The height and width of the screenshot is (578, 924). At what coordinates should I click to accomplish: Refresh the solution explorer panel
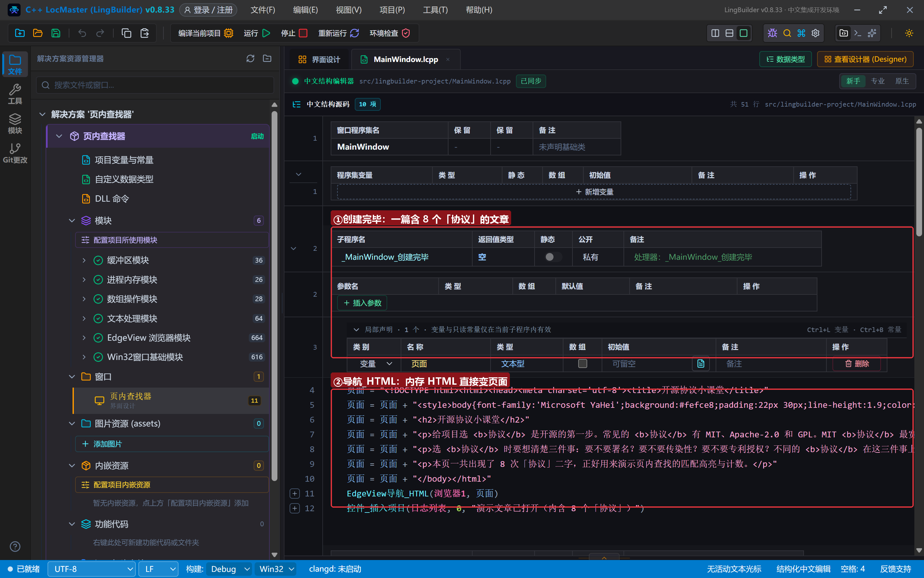point(250,58)
